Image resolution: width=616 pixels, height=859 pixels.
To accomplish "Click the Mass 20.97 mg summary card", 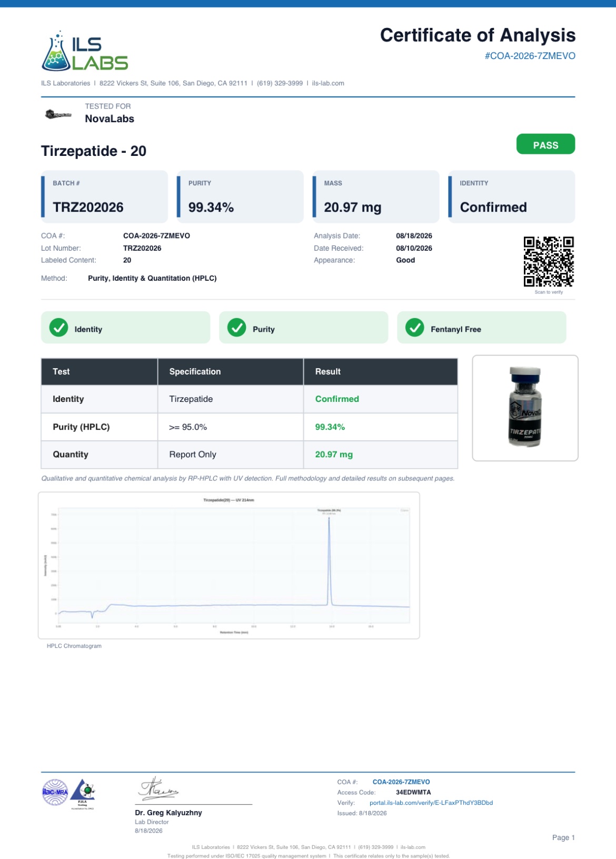I will pyautogui.click(x=376, y=196).
